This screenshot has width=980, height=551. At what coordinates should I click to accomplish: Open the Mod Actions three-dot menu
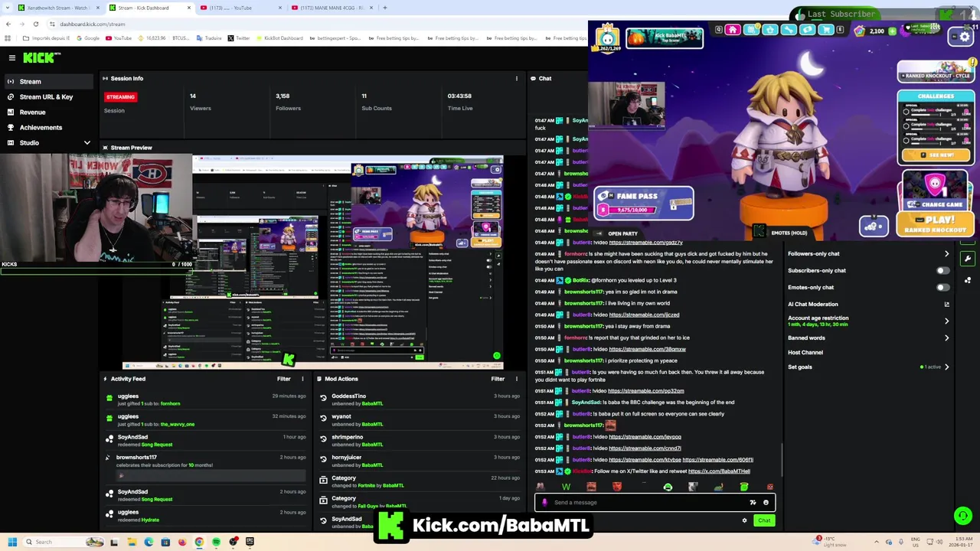516,379
